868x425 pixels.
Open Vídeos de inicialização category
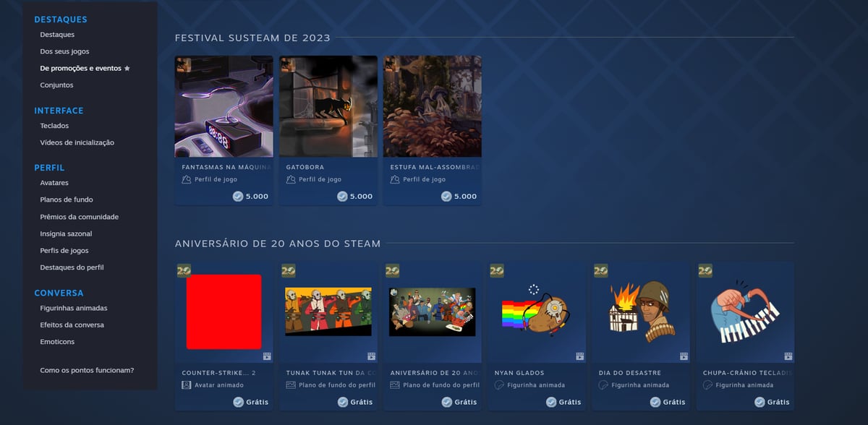(x=77, y=142)
